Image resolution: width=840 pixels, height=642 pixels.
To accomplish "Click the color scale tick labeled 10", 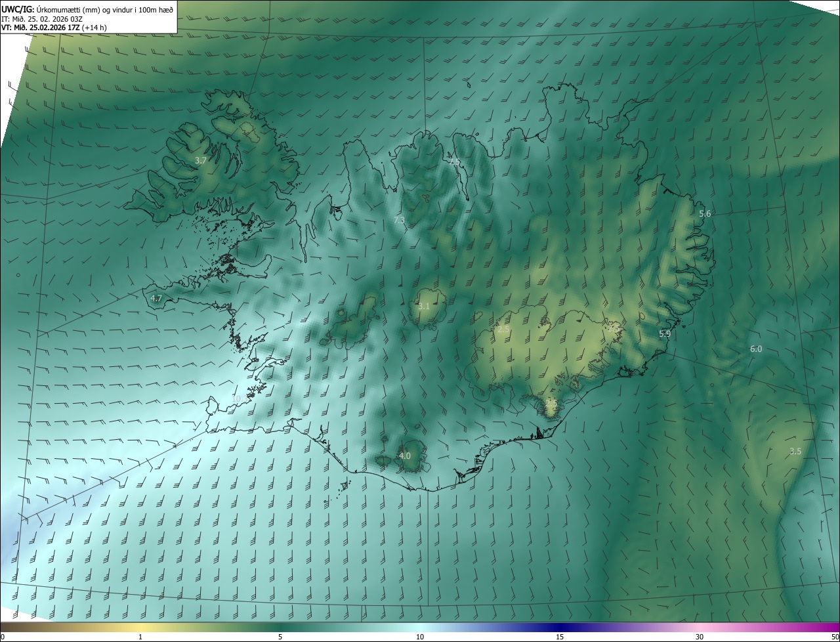I will [x=420, y=637].
